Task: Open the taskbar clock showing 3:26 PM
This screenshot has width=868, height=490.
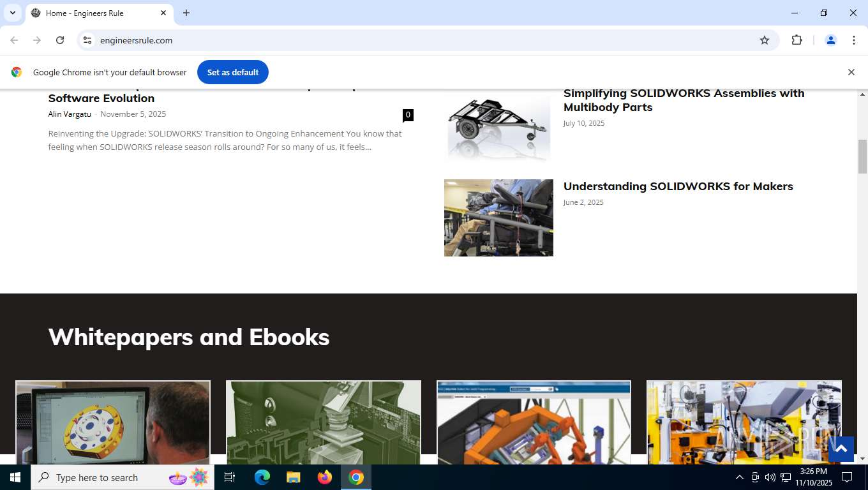Action: tap(813, 477)
